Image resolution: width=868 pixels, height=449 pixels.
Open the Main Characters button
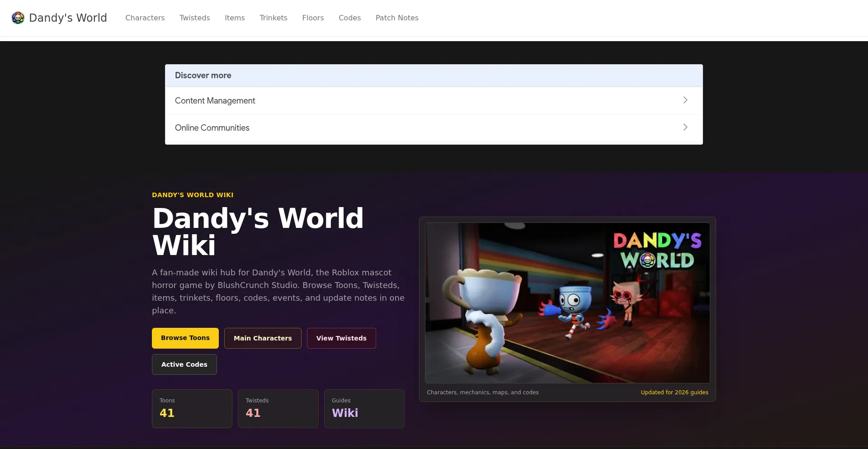coord(263,338)
